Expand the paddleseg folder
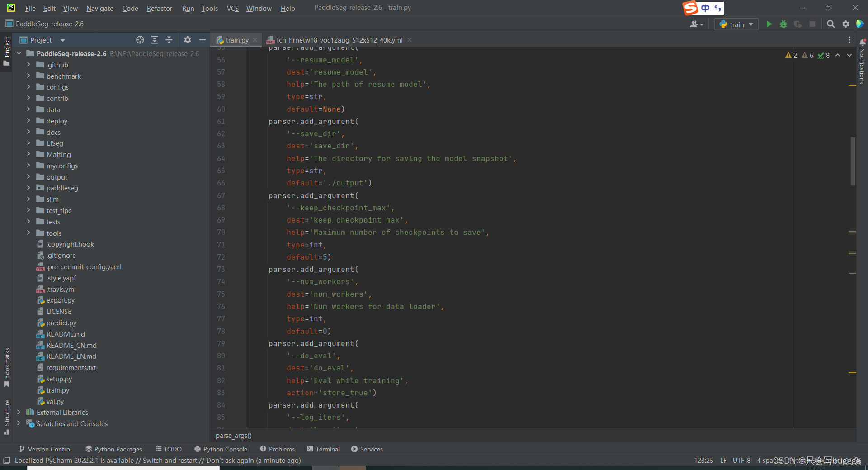This screenshot has height=470, width=868. pyautogui.click(x=28, y=188)
